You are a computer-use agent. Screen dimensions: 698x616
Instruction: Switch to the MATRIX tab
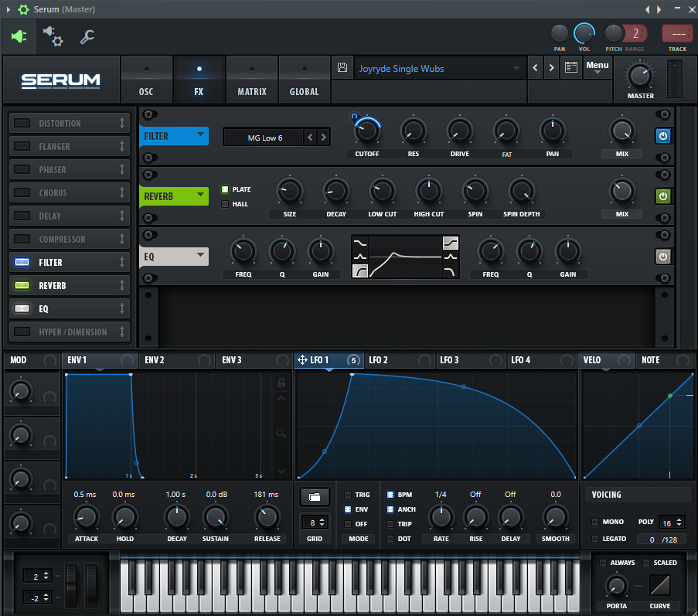(251, 80)
